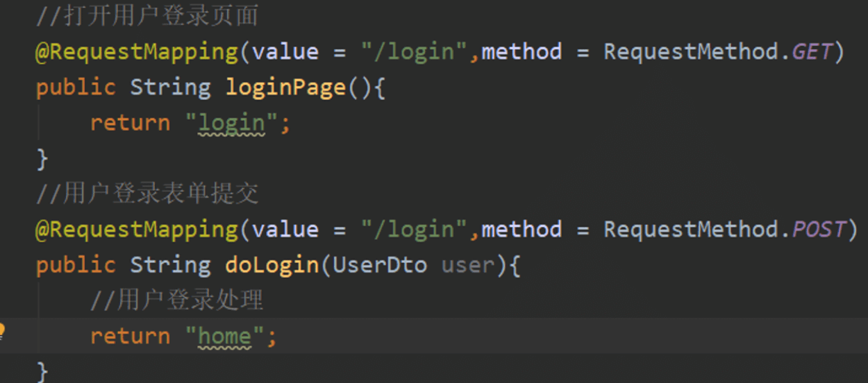Place cursor on the doLogin method name

[x=272, y=265]
